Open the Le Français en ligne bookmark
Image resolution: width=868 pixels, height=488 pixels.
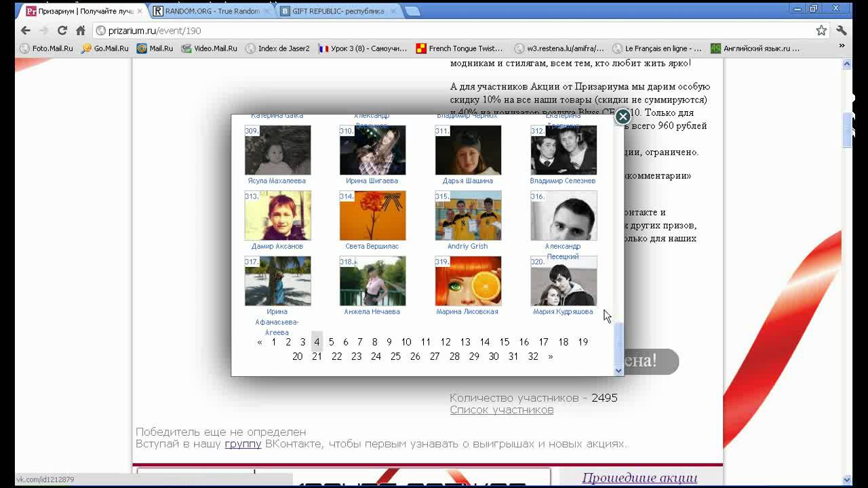coord(656,48)
